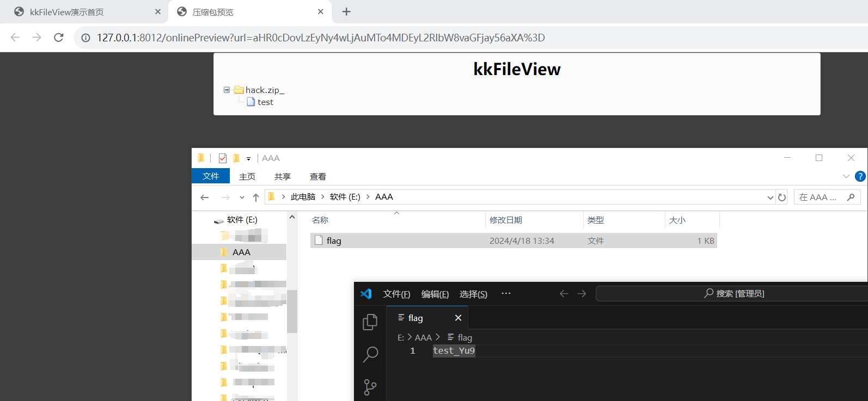868x401 pixels.
Task: Switch to 压缩包预览 browser tab
Action: (x=250, y=11)
